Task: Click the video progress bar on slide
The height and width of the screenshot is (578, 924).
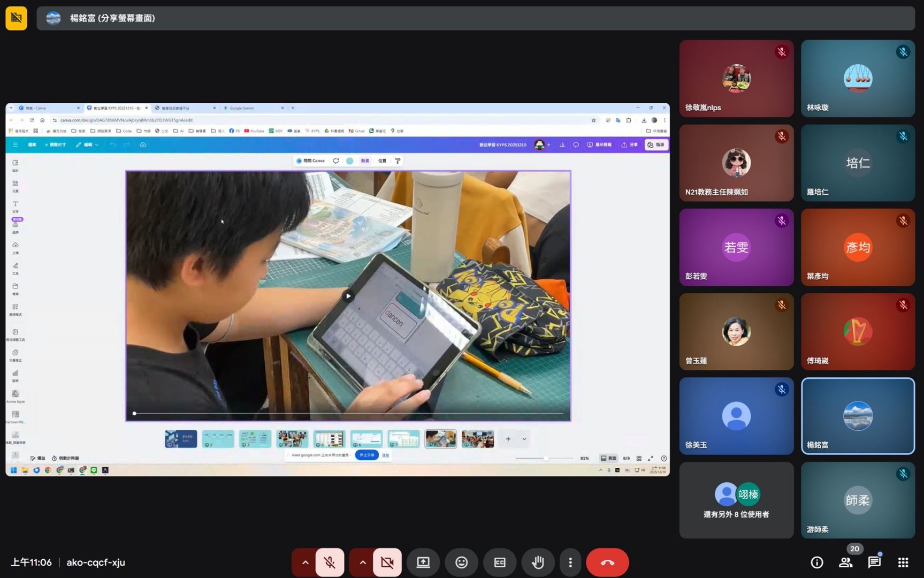Action: pos(348,413)
